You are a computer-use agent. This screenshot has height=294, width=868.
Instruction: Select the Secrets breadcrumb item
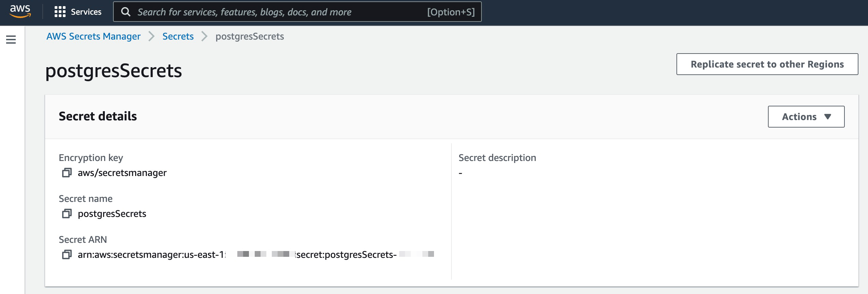tap(178, 36)
